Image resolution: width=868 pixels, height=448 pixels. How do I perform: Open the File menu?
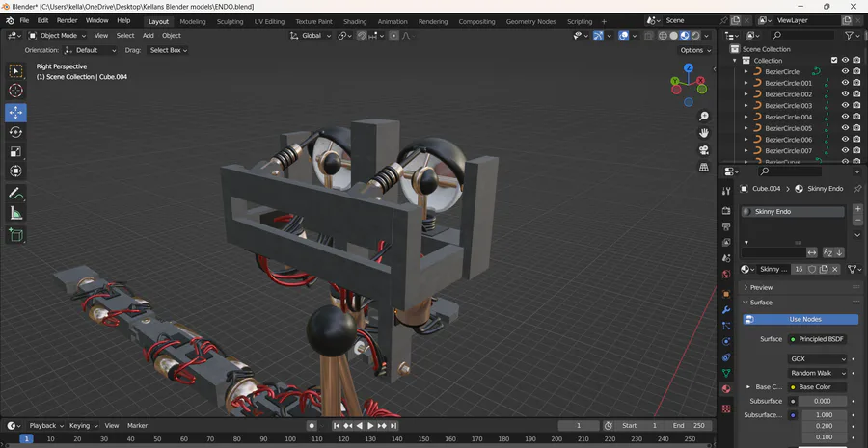[x=24, y=20]
